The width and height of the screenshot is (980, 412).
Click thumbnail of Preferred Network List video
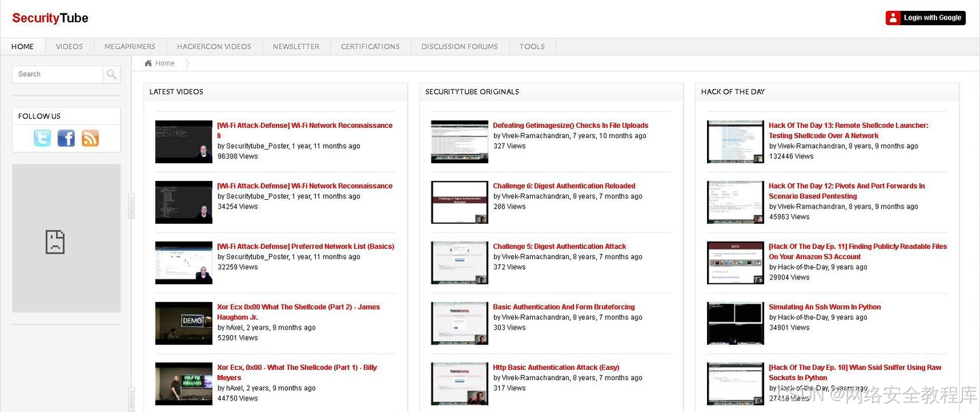pyautogui.click(x=184, y=262)
